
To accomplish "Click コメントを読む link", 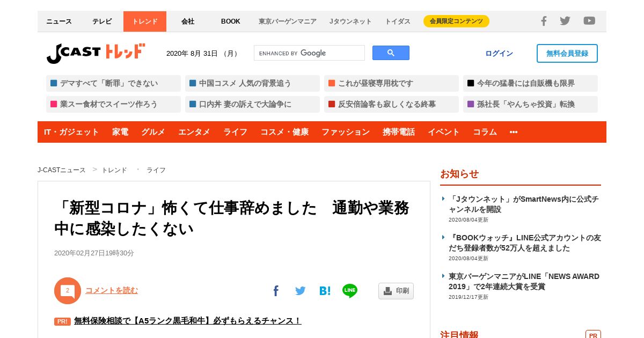I will (112, 290).
